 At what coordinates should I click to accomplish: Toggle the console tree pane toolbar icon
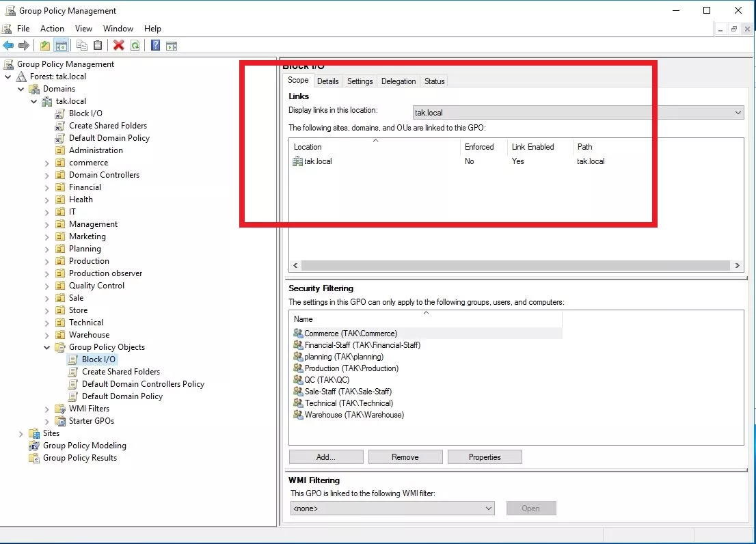click(x=62, y=46)
